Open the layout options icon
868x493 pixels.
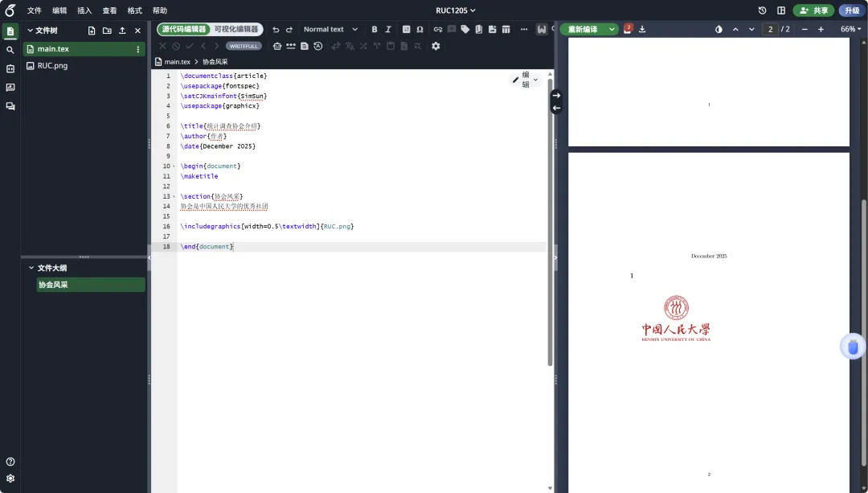coord(781,10)
